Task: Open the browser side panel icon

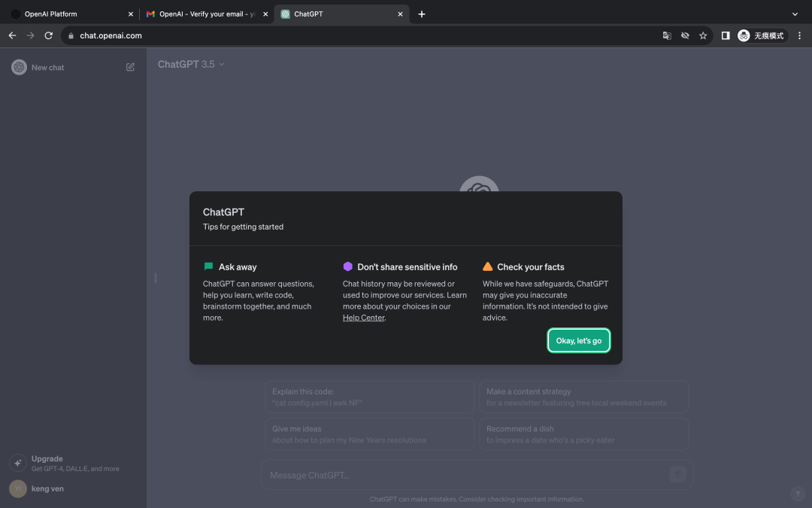Action: point(726,35)
